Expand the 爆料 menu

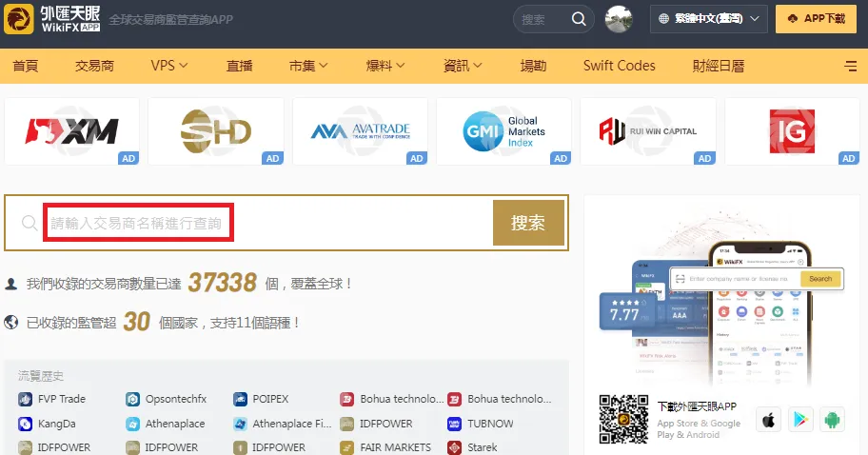pos(385,66)
